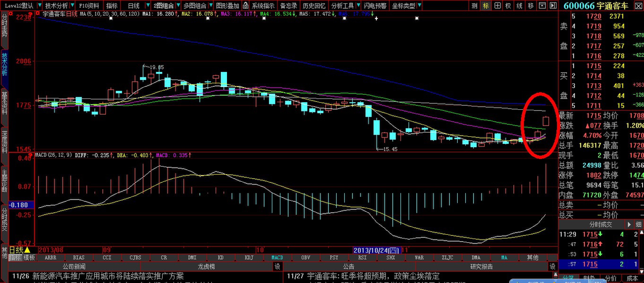Toggle the 标 marker icon in toolbar
The height and width of the screenshot is (283, 644).
point(486,5)
